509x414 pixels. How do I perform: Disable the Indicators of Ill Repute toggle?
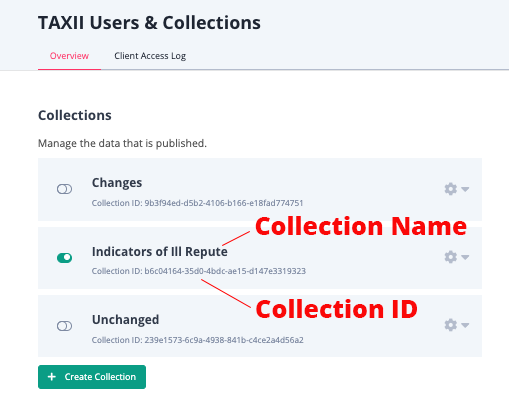(x=64, y=258)
